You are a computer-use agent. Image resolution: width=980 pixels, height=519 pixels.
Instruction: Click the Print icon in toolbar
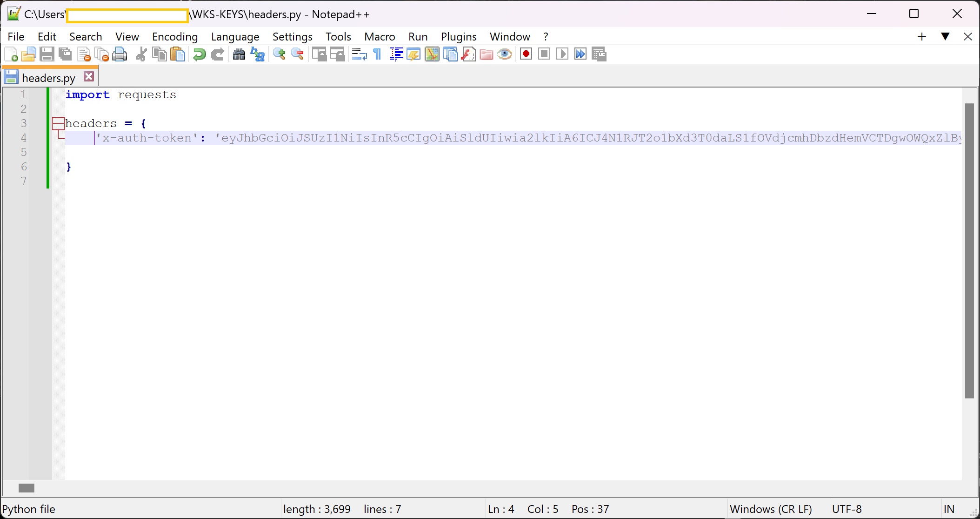coord(120,54)
